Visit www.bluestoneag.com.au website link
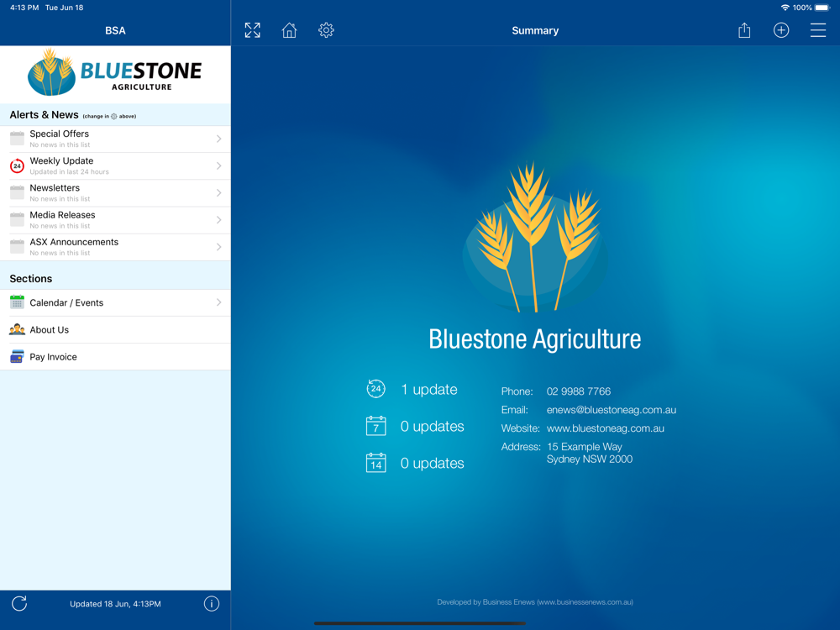Screen dimensions: 840x630 pyautogui.click(x=606, y=428)
